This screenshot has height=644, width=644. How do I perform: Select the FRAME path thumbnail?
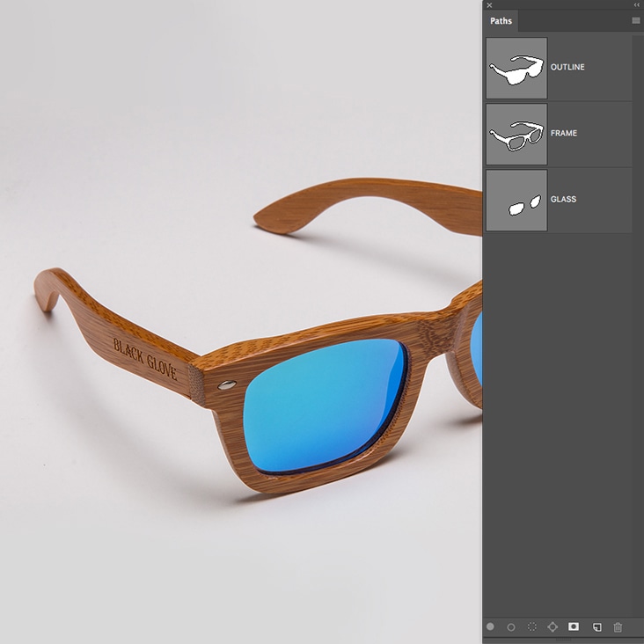pos(516,134)
